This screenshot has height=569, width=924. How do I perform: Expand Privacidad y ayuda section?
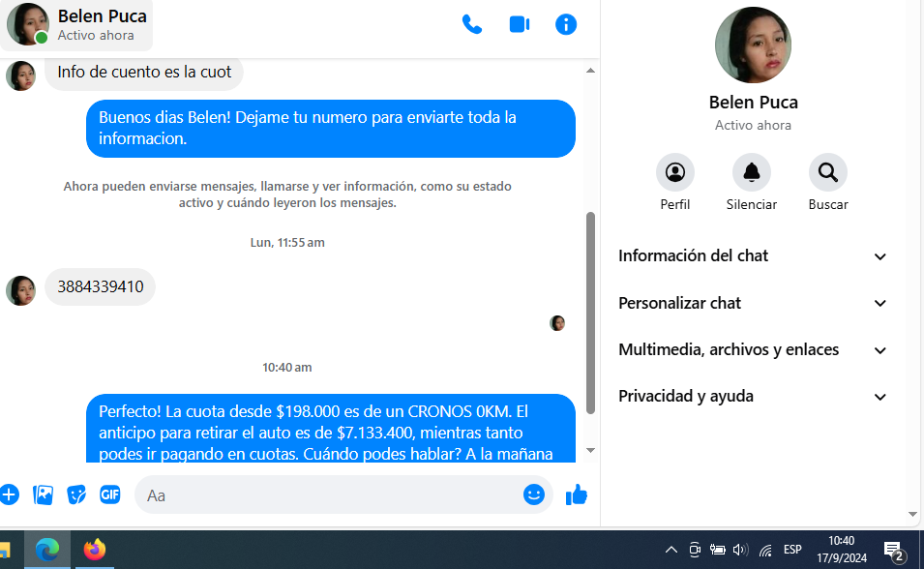[x=753, y=396]
